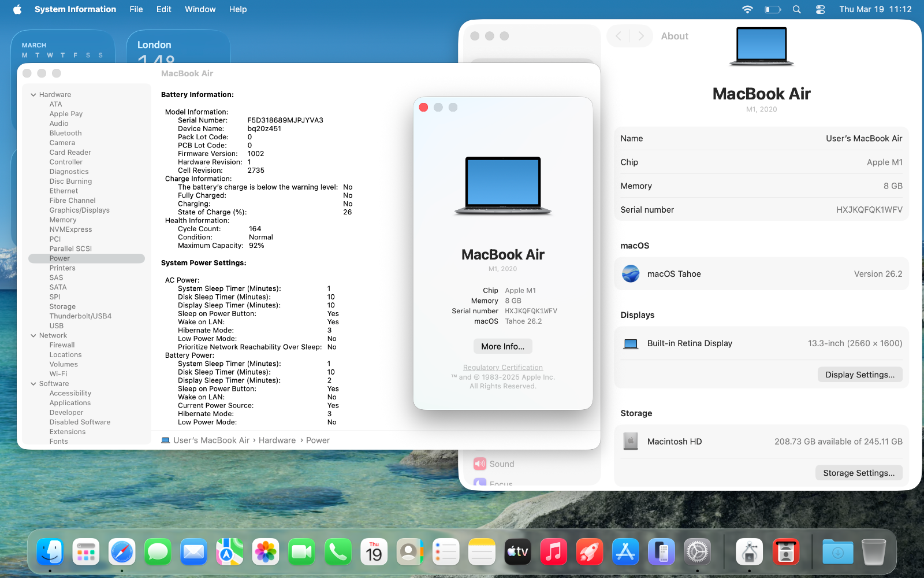Select Graphics/Displays in the sidebar
924x578 pixels.
click(x=80, y=210)
